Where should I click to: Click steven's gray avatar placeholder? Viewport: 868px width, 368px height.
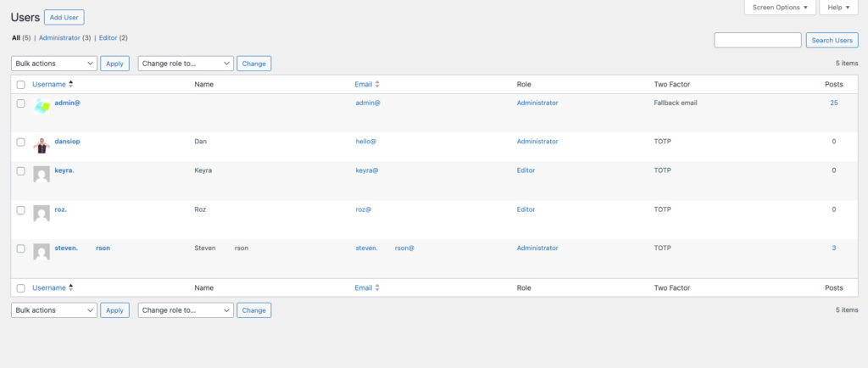(42, 252)
